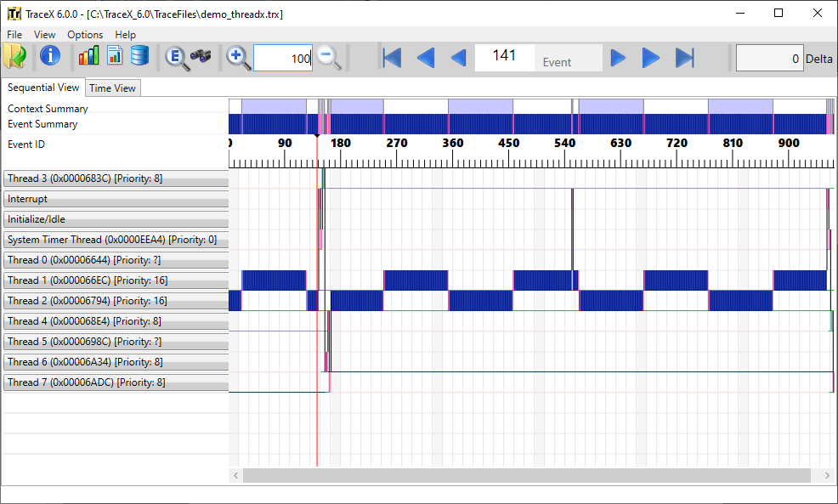838x504 pixels.
Task: Open the trace info icon
Action: (x=50, y=56)
